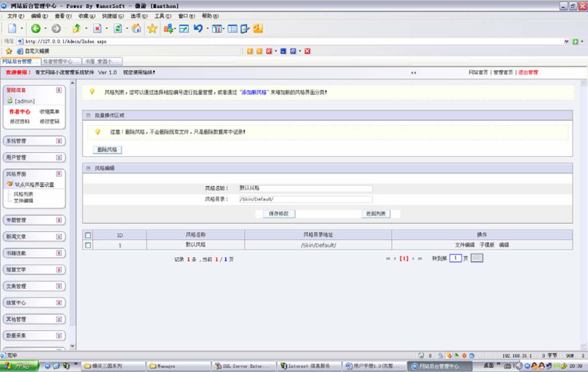Viewport: 588px width, 372px height.
Task: Click the 风格名称 input field
Action: tap(306, 188)
